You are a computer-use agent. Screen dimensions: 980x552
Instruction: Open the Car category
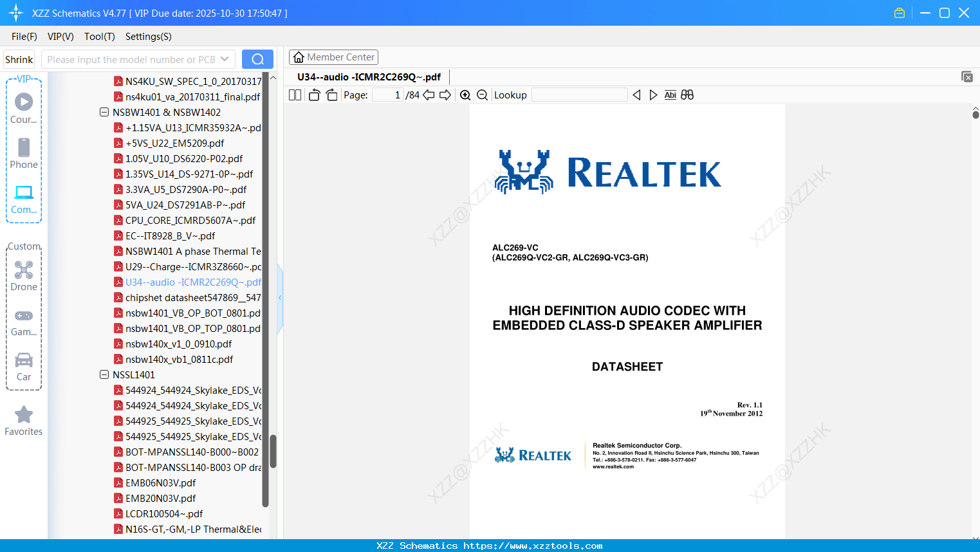coord(24,367)
